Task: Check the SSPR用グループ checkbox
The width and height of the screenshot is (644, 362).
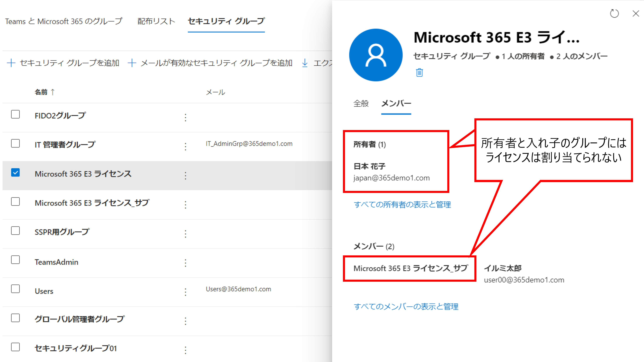Action: pos(16,231)
